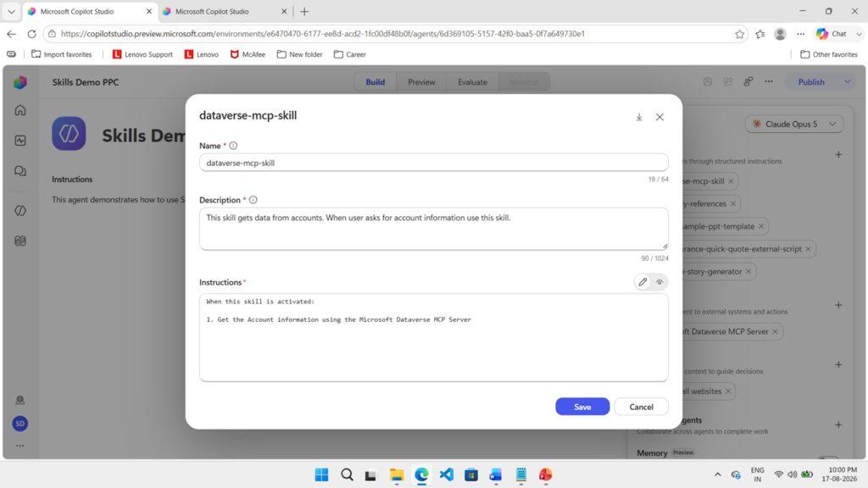Screen dimensions: 868x488
Task: Add knowledge with the plus beside guide decisions
Action: (x=838, y=365)
